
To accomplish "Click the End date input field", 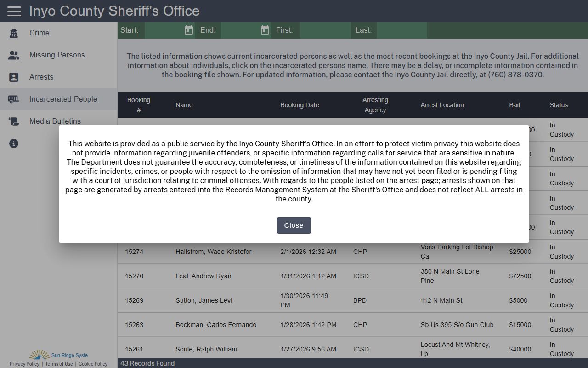I will point(239,30).
